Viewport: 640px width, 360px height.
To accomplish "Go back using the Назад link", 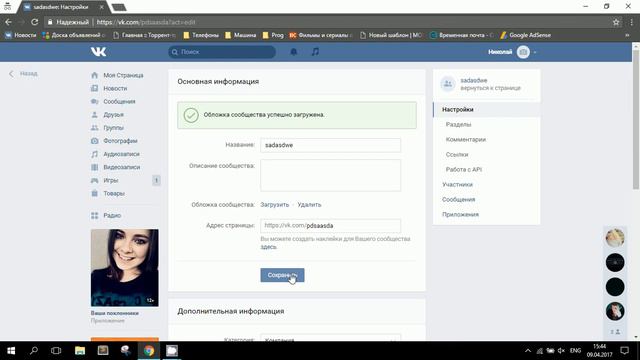I will coord(24,73).
